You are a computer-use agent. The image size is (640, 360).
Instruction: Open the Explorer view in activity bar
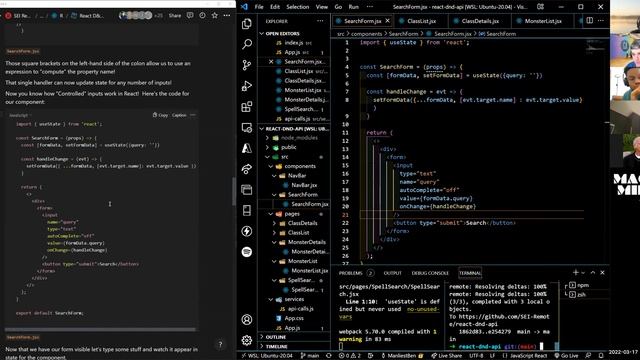point(247,24)
